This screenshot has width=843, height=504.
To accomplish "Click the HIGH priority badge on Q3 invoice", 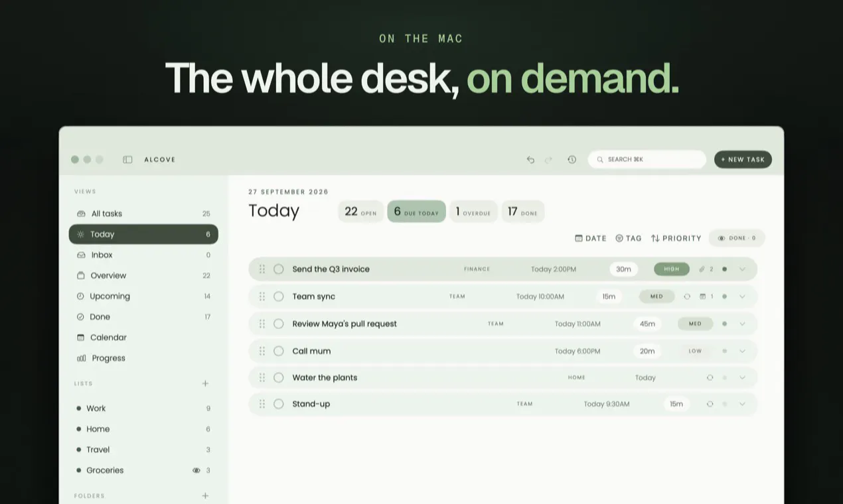I will click(672, 269).
